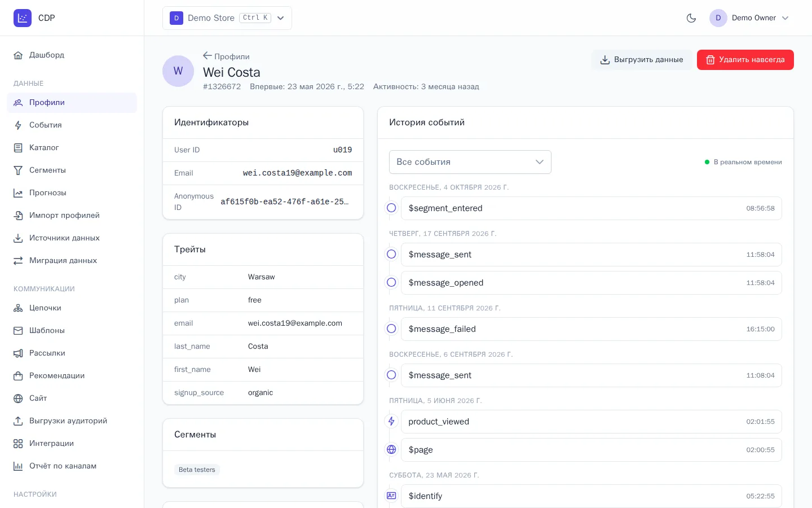Click the «Выгрузки аудиторий» upload icon
This screenshot has width=812, height=508.
pos(18,421)
